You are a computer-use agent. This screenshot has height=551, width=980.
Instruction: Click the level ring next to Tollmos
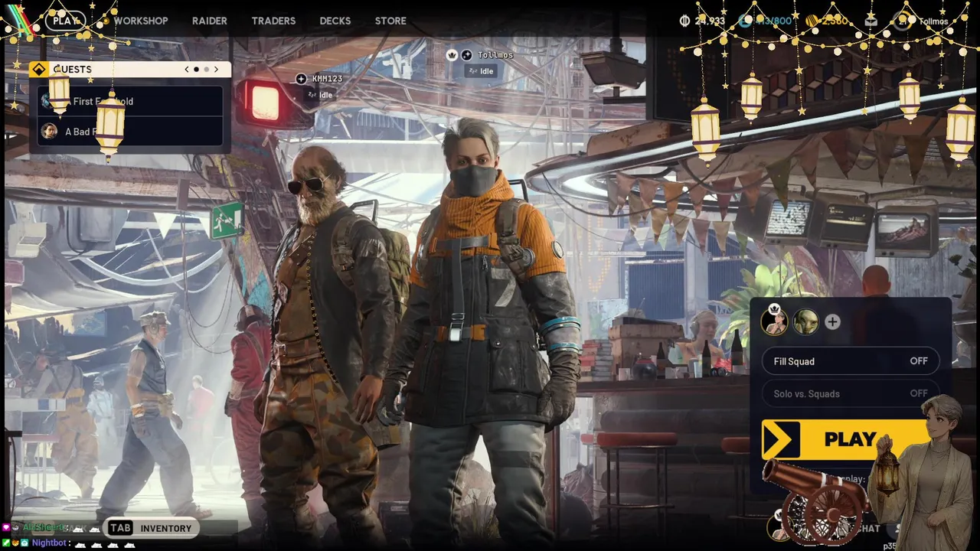tap(902, 21)
